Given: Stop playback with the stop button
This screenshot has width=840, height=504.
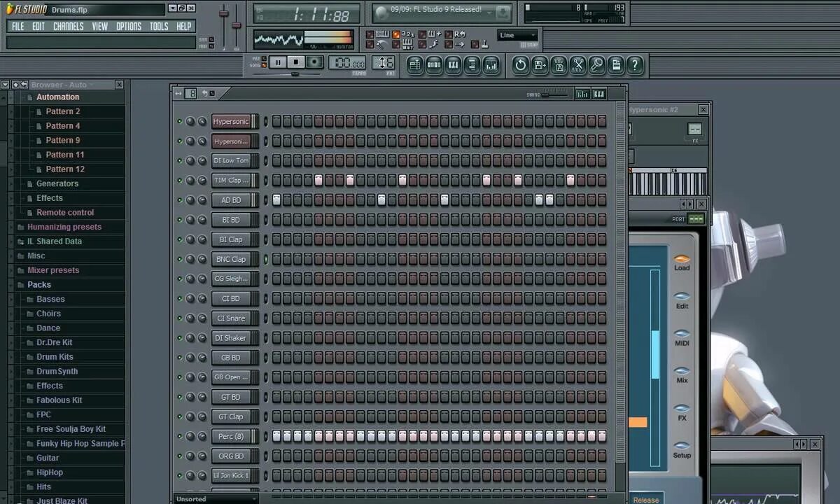Looking at the screenshot, I should [296, 62].
